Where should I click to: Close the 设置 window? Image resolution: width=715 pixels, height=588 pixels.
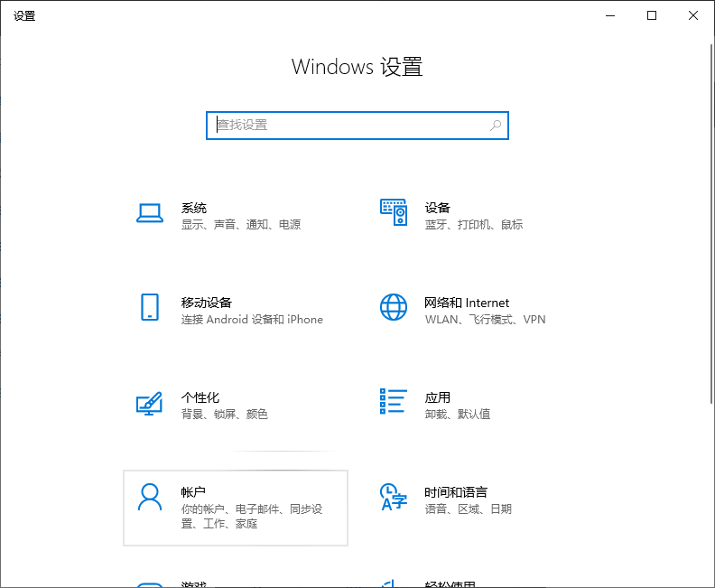(693, 15)
